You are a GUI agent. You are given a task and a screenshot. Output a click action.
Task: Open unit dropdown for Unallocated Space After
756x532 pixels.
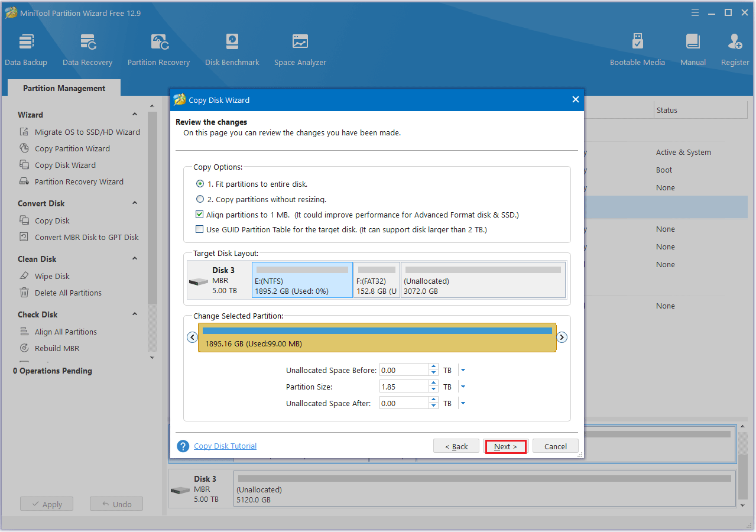tap(463, 403)
